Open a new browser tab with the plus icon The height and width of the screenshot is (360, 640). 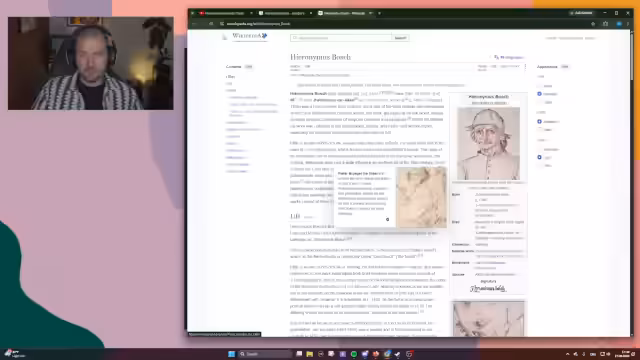[x=379, y=13]
